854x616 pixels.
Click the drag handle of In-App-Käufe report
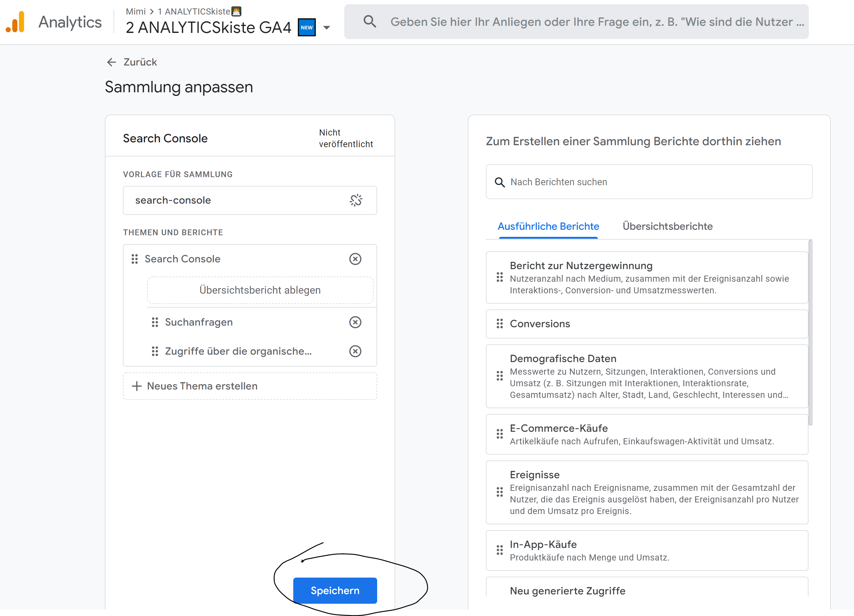tap(499, 550)
